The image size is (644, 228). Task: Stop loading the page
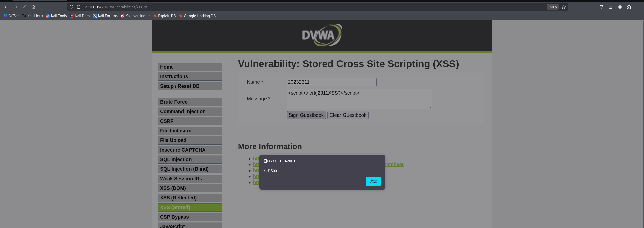click(24, 7)
